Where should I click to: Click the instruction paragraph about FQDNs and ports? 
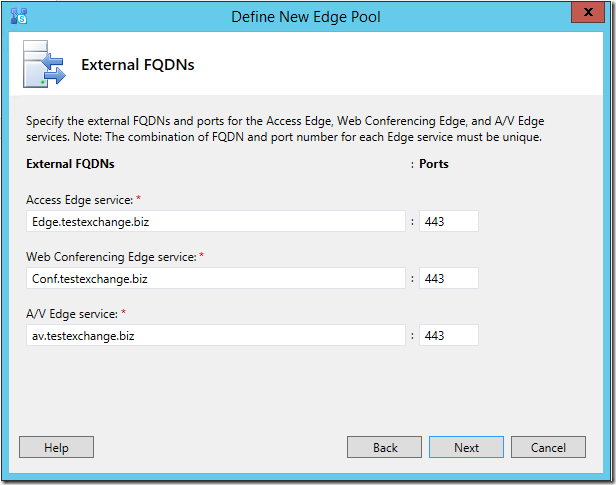(285, 129)
